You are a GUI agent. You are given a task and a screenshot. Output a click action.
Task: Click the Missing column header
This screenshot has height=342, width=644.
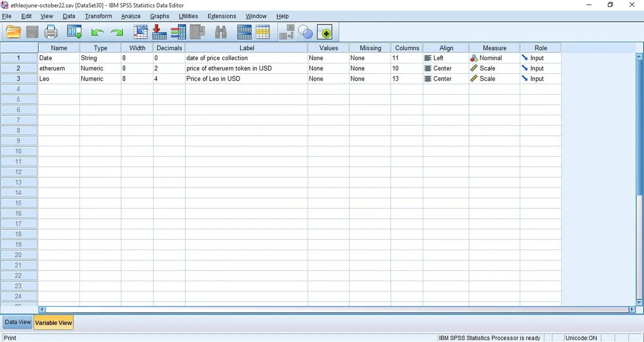[370, 48]
